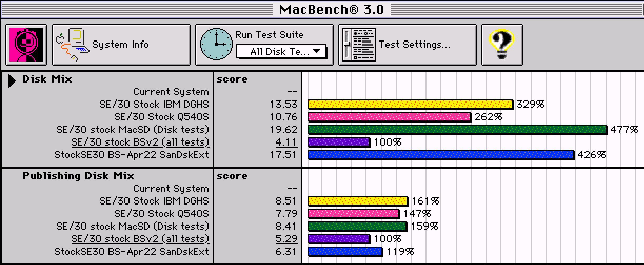Collapse the Disk Mix disclosure triangle

coord(12,81)
